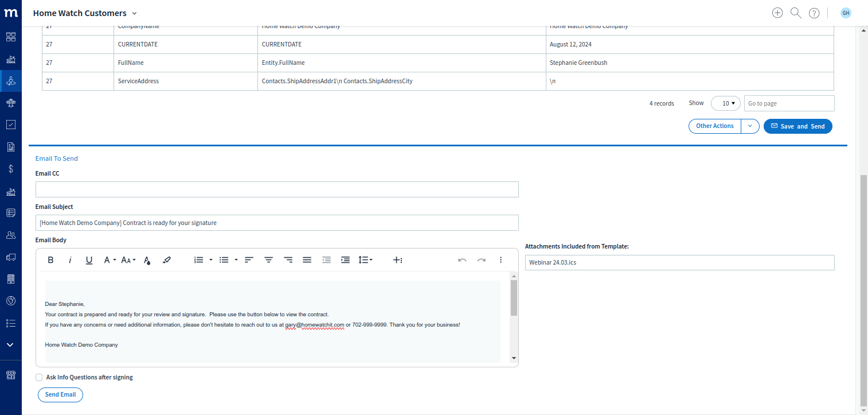Click the August 12, 2024 cell

click(x=690, y=45)
